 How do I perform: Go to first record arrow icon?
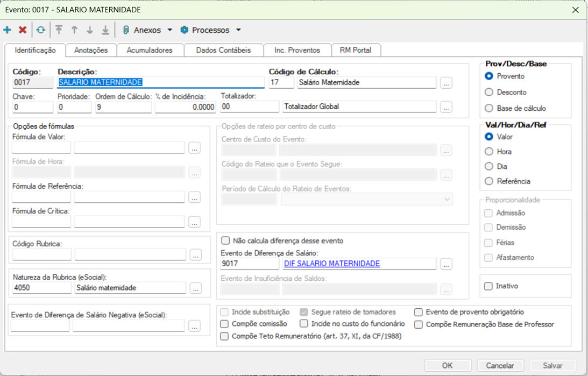[59, 30]
